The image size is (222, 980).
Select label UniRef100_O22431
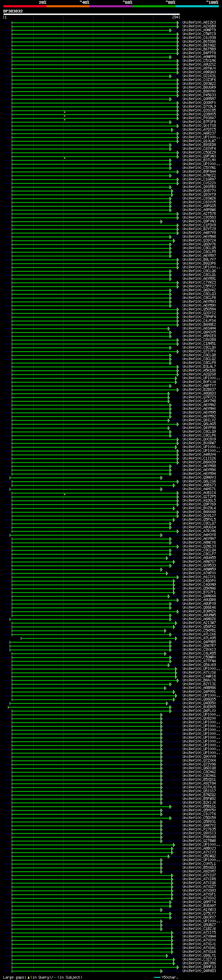click(x=199, y=76)
